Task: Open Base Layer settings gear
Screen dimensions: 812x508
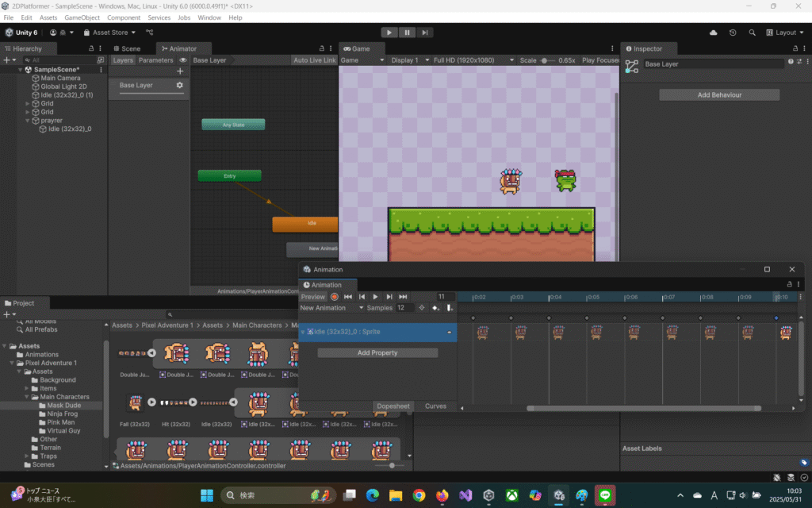Action: [179, 85]
